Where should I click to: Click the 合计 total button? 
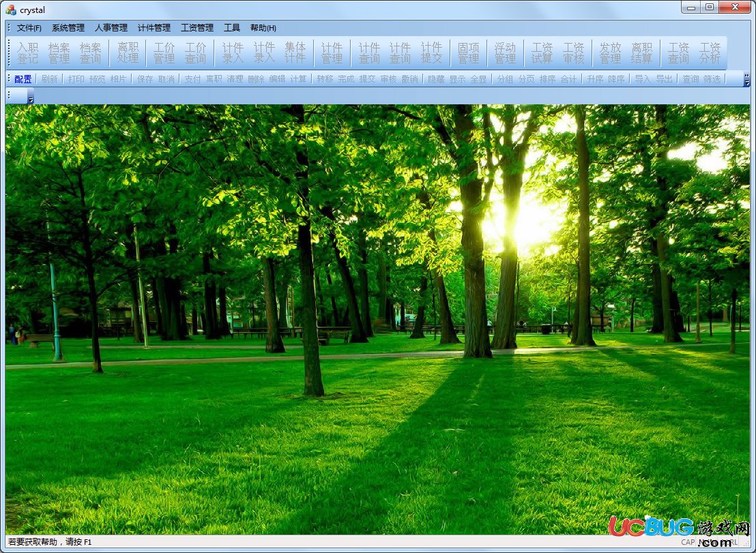point(569,79)
